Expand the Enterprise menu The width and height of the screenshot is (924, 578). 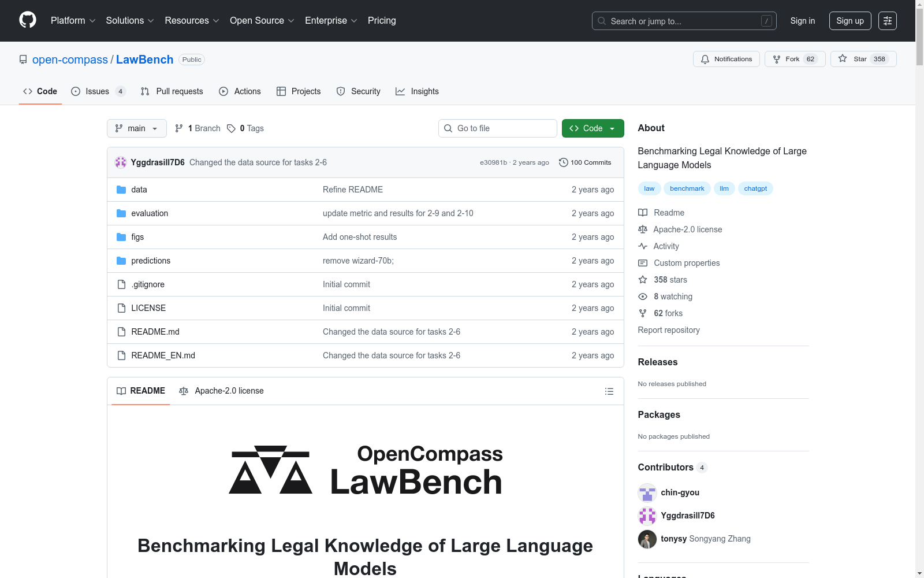[331, 21]
